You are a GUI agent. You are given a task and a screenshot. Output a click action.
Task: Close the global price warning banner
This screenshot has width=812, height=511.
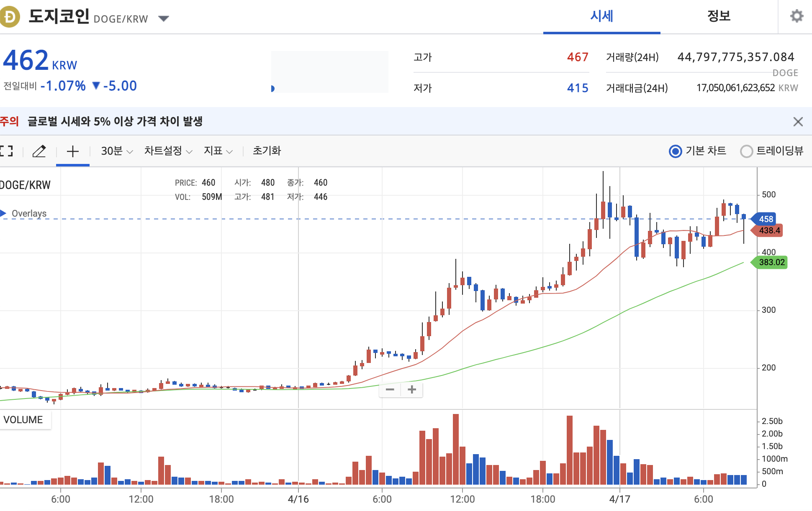(x=798, y=122)
